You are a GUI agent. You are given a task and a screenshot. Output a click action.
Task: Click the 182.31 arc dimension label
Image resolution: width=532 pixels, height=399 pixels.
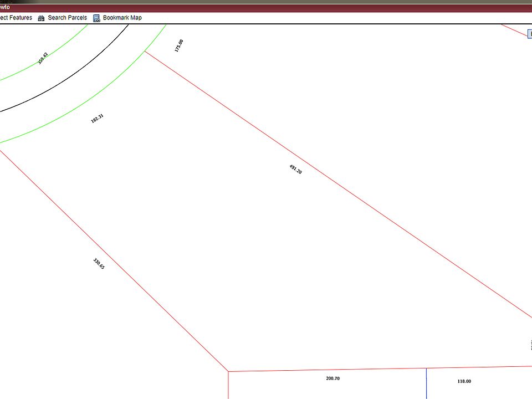pos(97,119)
